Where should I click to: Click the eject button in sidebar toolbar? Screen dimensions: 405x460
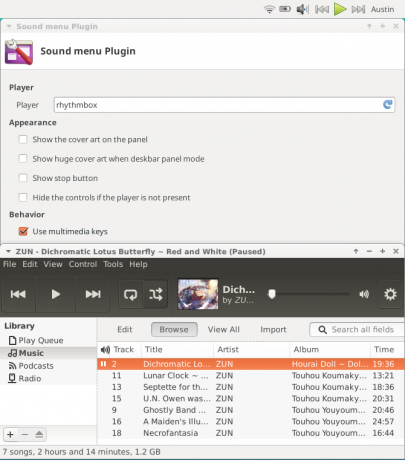pyautogui.click(x=39, y=434)
